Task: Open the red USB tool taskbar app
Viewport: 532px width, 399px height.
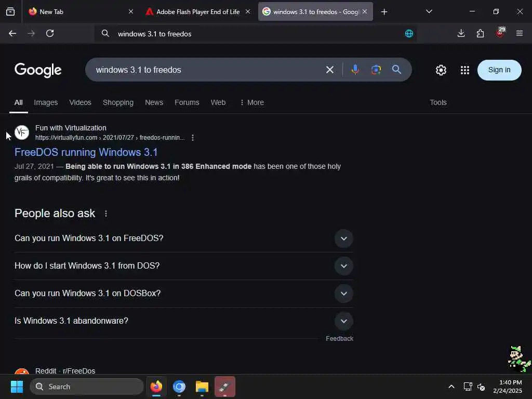Action: (x=224, y=387)
